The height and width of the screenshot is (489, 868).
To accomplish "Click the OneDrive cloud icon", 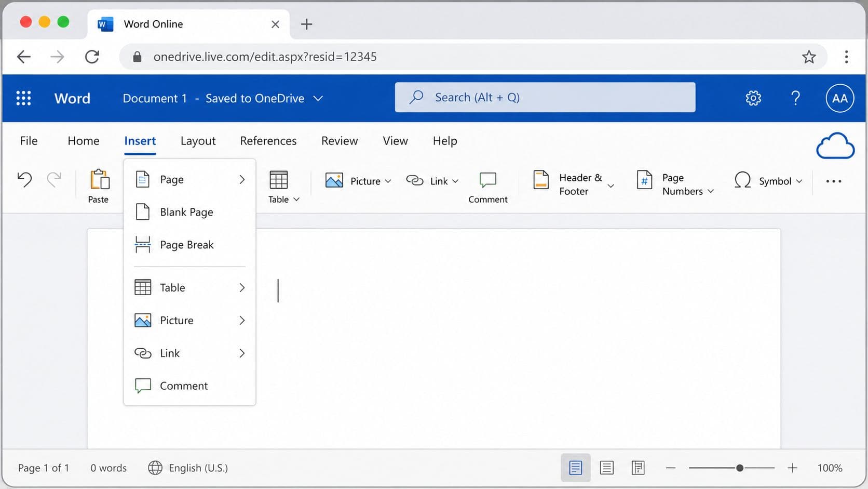I will pos(835,146).
